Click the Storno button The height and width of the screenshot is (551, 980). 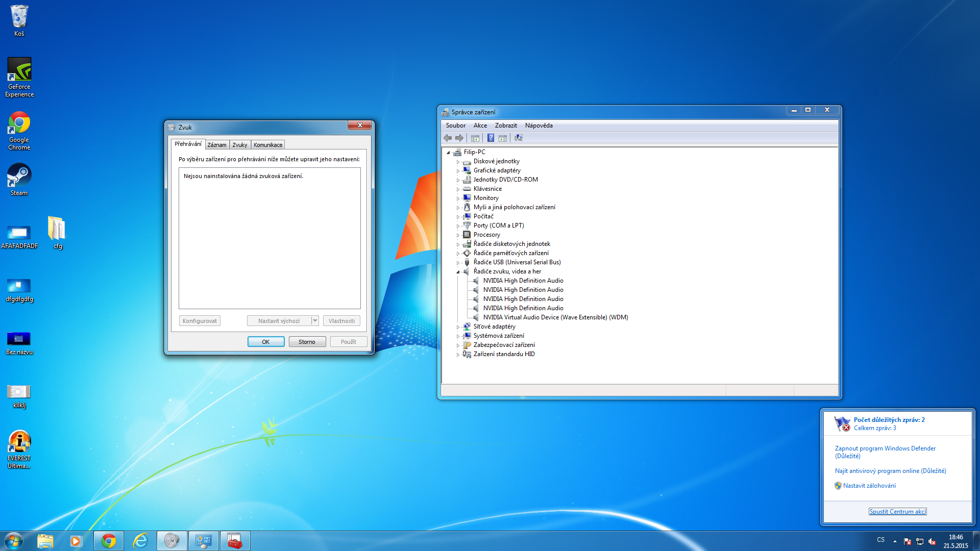307,342
